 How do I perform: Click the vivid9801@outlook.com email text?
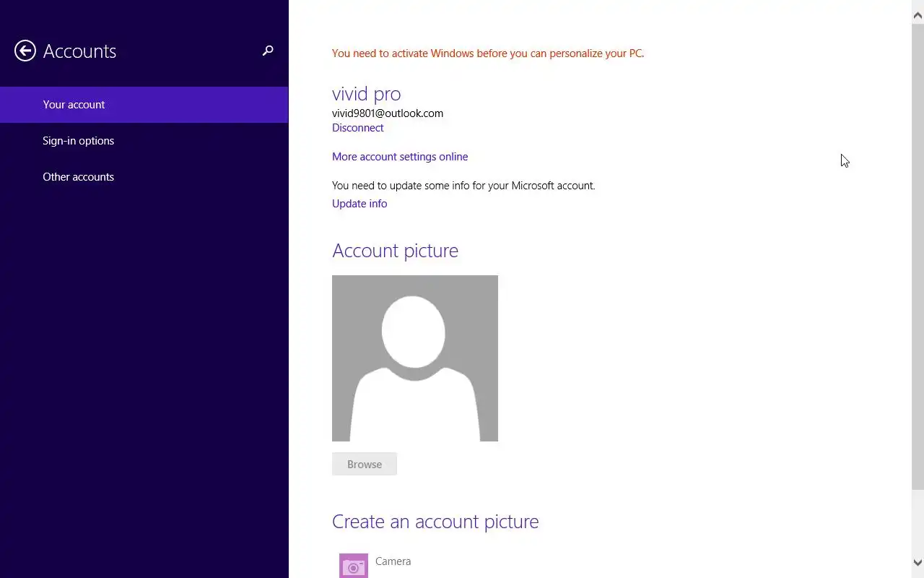pos(388,113)
